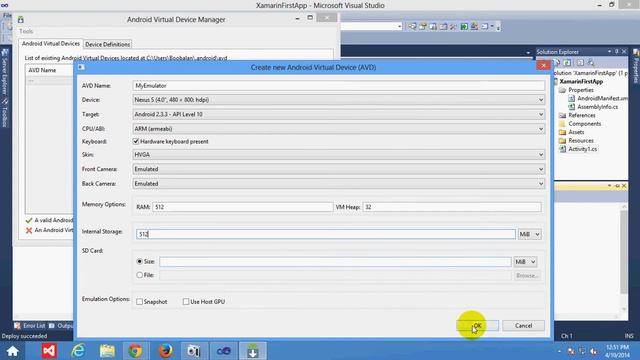The width and height of the screenshot is (640, 360).
Task: Open the Solution Explorer window options arrow
Action: (x=609, y=52)
